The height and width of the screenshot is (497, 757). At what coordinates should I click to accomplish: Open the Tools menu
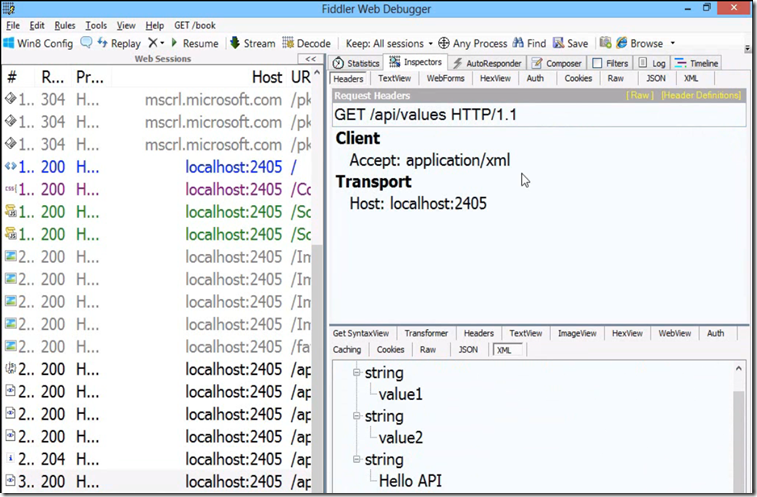point(96,26)
